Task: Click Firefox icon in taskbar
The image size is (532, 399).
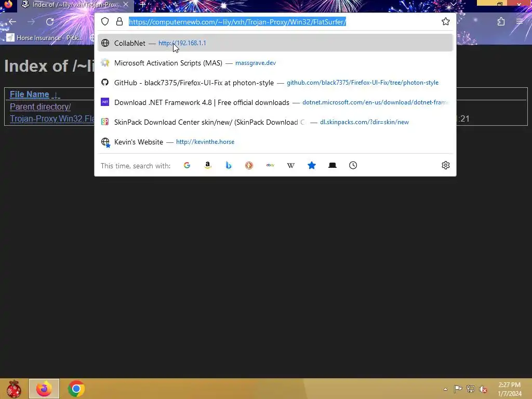Action: tap(44, 389)
